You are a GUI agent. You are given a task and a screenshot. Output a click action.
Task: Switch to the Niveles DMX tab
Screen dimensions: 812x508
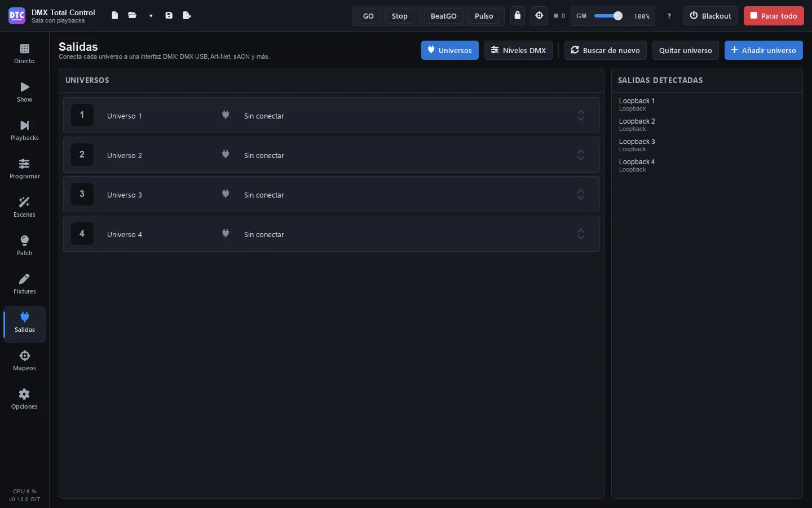[518, 50]
